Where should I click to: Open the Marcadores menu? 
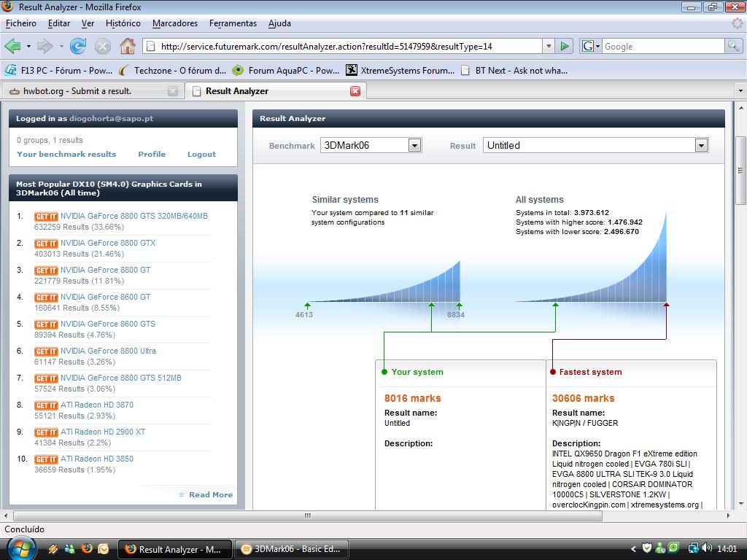point(175,23)
